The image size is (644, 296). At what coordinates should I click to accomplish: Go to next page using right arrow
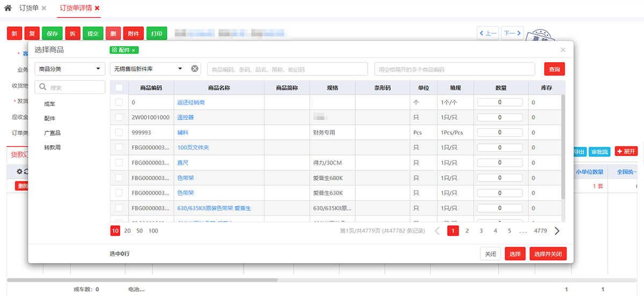[557, 231]
